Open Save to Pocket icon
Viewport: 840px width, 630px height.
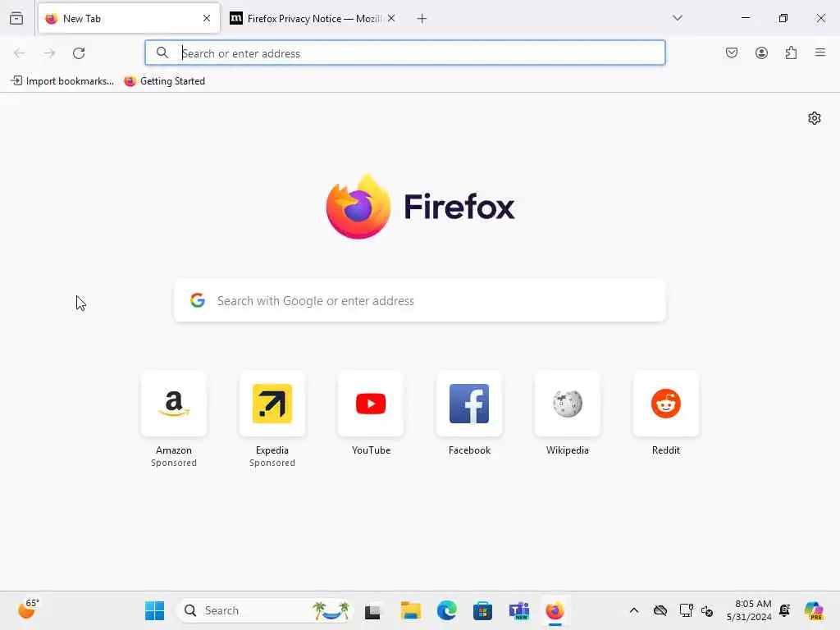pos(732,52)
